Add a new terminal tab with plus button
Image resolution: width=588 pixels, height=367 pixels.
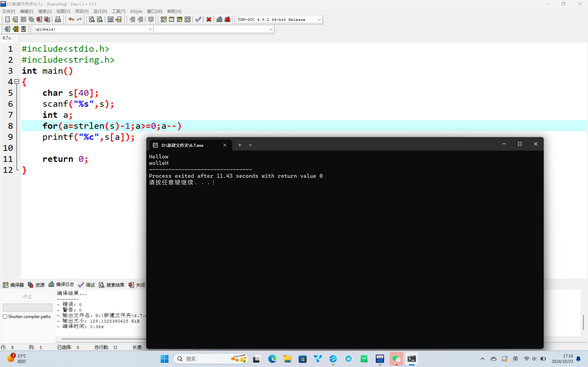[x=240, y=145]
